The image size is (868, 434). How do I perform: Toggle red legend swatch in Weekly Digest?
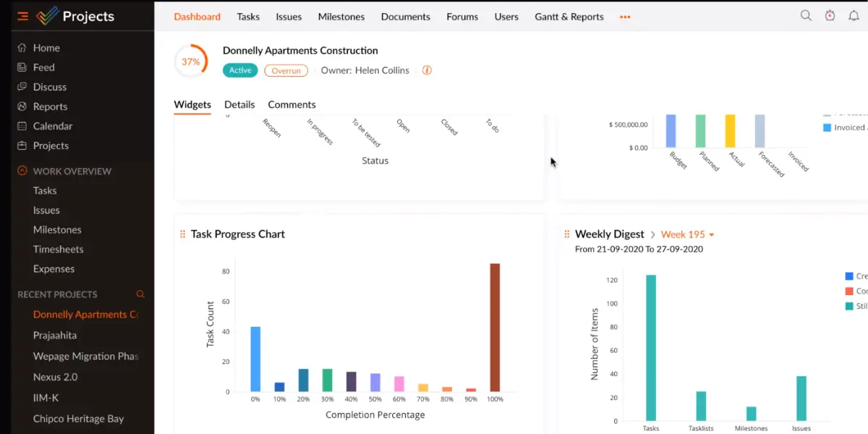(x=849, y=291)
